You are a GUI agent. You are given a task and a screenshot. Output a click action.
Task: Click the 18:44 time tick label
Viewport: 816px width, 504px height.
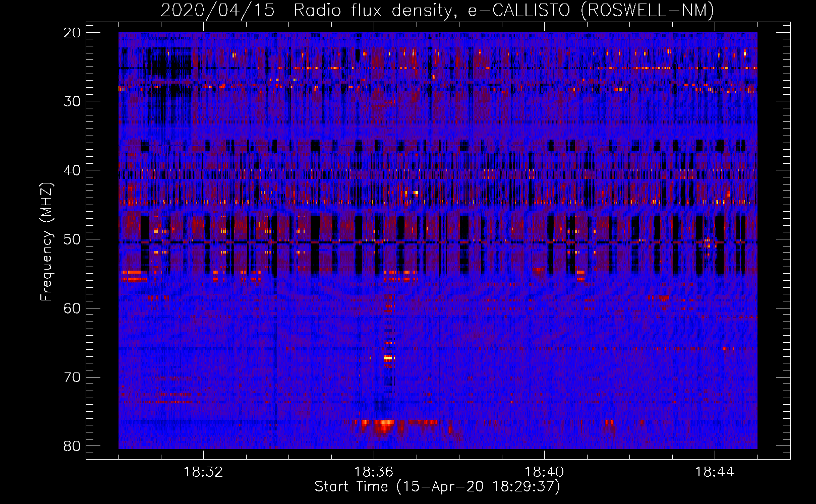pyautogui.click(x=715, y=472)
